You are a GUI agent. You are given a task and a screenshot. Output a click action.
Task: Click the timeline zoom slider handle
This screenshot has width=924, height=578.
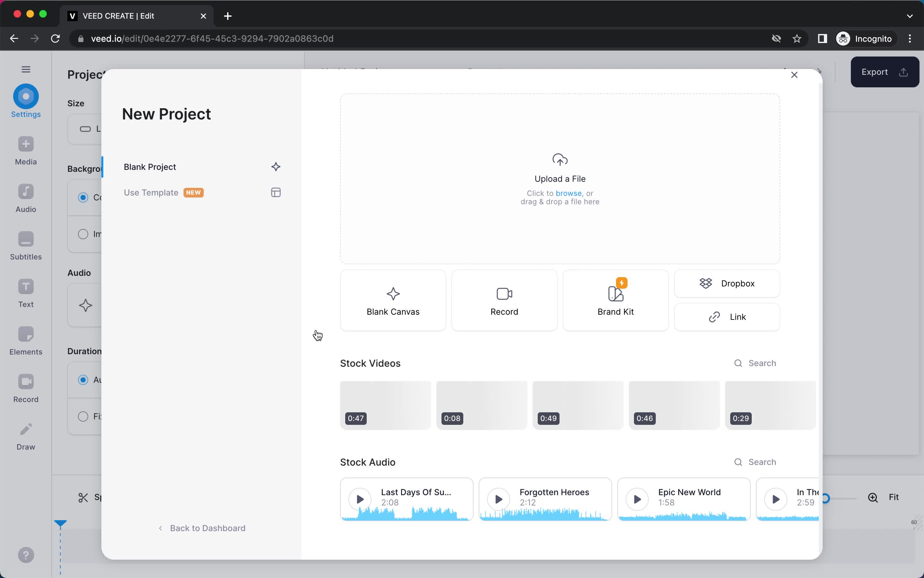pos(825,498)
